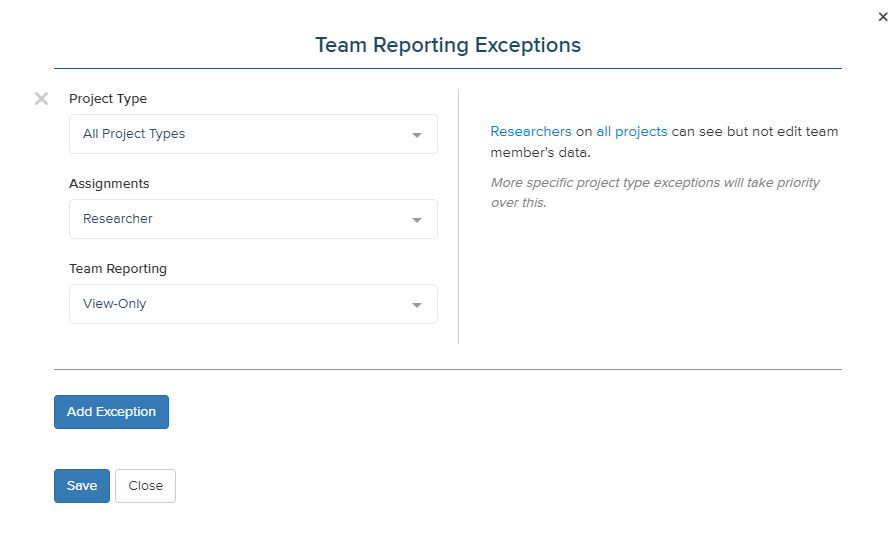Image resolution: width=896 pixels, height=539 pixels.
Task: Click the summary sentence about team member's data
Action: 664,142
